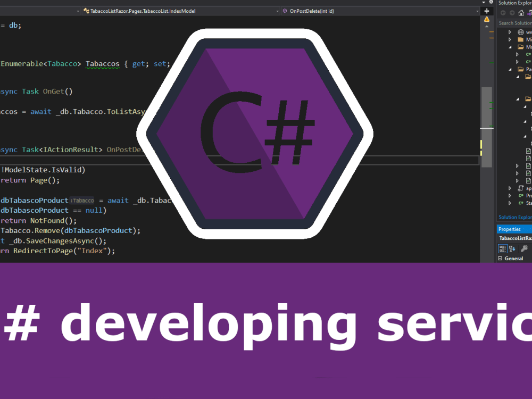
Task: Select the Categorized view icon in Properties
Action: pyautogui.click(x=503, y=248)
